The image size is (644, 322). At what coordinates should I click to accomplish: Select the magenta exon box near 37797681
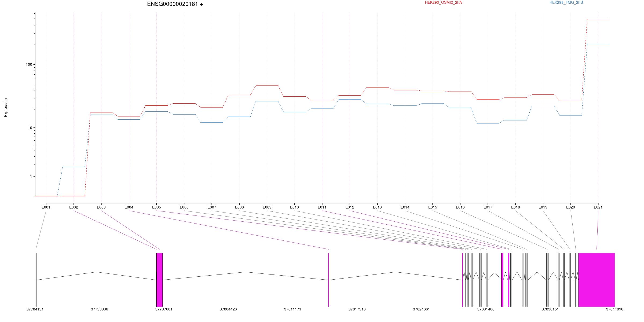(x=159, y=280)
